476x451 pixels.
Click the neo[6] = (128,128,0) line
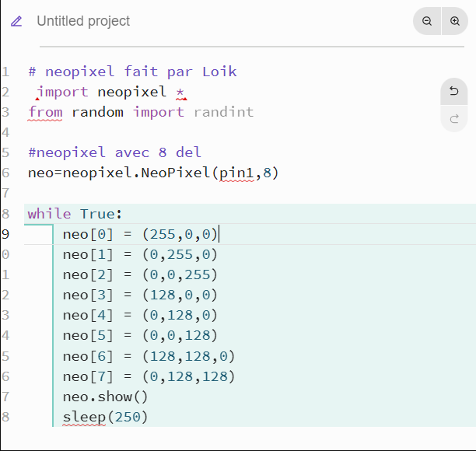[149, 356]
